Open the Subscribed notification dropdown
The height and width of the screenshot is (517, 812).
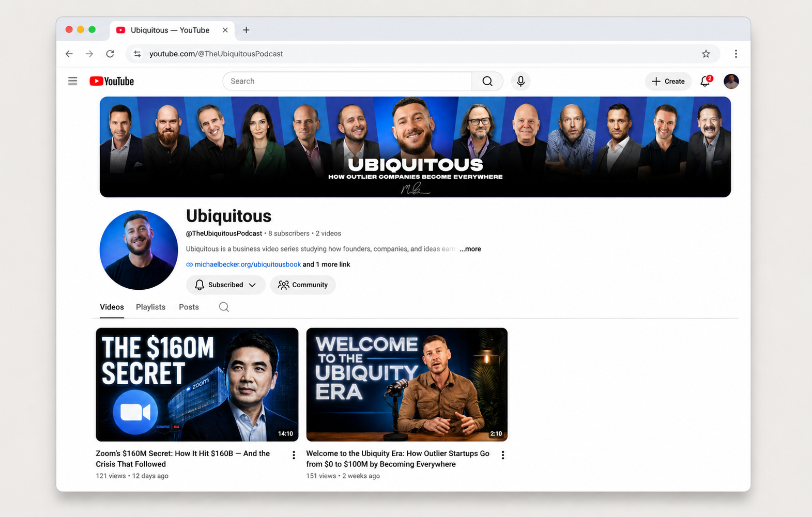[x=225, y=285]
